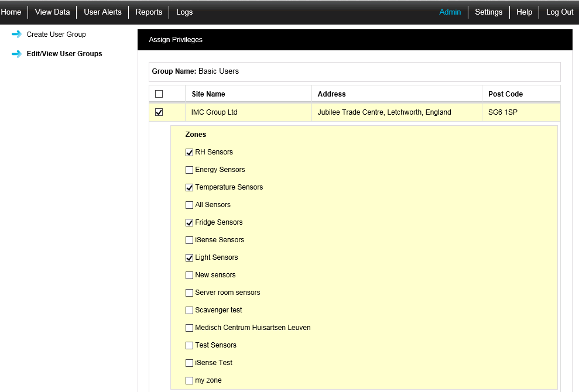Screen dimensions: 579x392
Task: Uncheck the Temperature Sensors checkbox
Action: [x=189, y=187]
